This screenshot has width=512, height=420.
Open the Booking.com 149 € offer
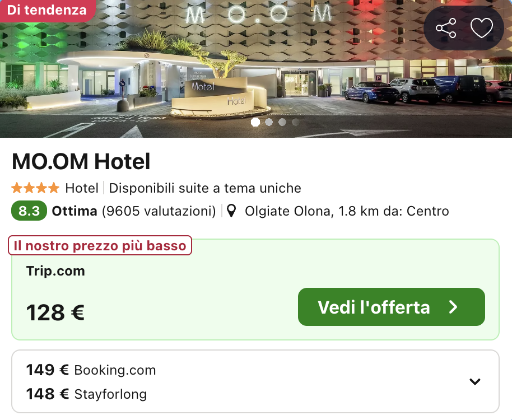point(91,370)
